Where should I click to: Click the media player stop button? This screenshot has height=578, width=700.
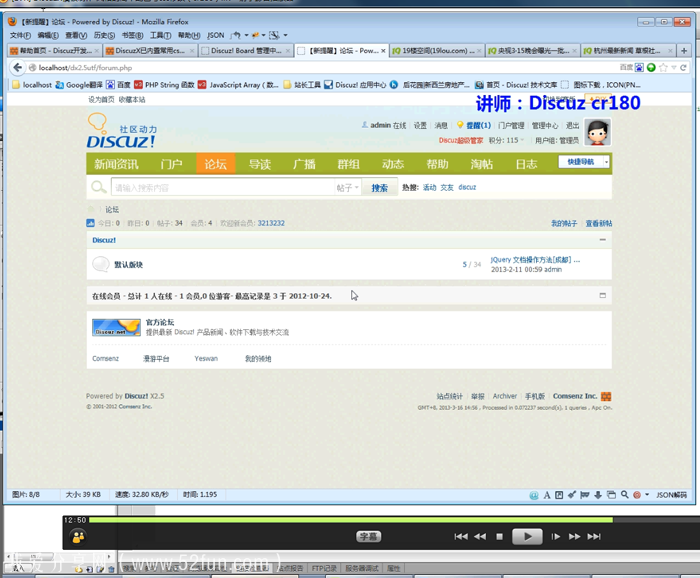coord(500,536)
